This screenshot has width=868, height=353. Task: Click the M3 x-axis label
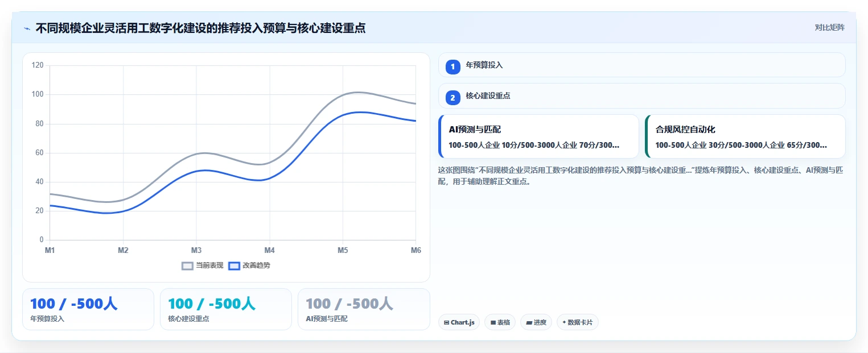tap(196, 250)
